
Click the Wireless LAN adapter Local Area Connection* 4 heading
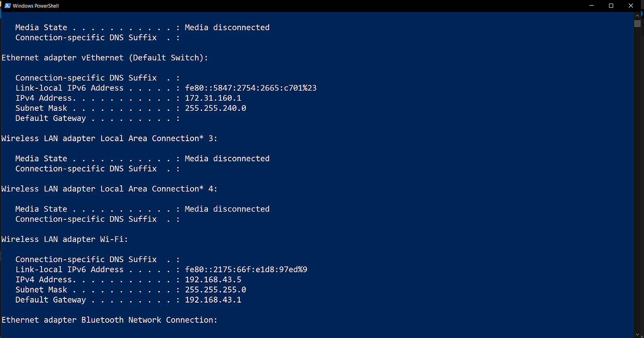(109, 189)
